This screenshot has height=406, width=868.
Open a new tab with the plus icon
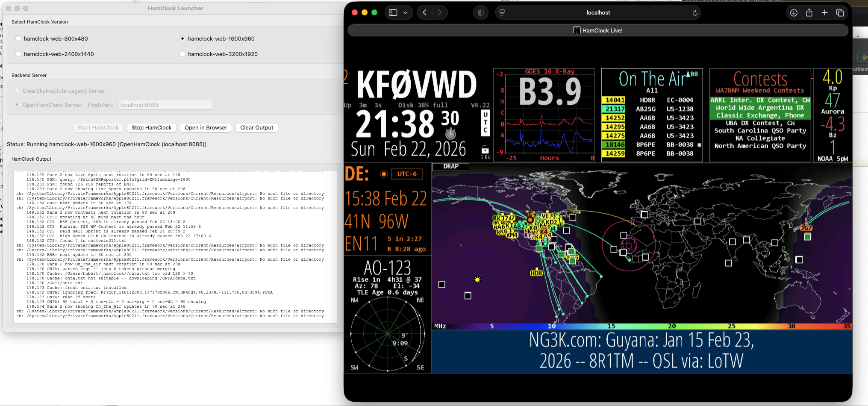click(x=824, y=13)
